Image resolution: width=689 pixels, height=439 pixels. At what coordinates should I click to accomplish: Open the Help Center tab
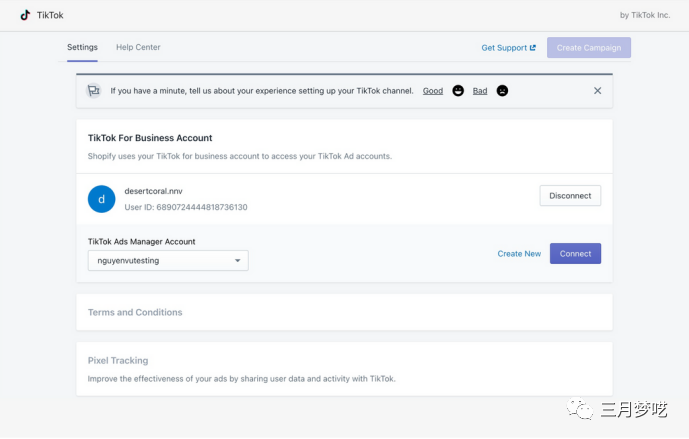coord(138,47)
